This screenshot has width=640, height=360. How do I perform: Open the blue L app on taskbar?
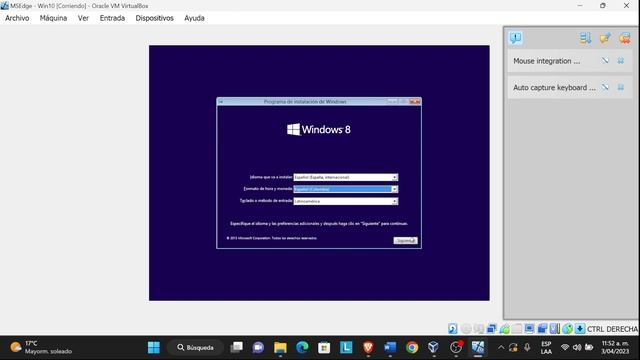coord(346,347)
